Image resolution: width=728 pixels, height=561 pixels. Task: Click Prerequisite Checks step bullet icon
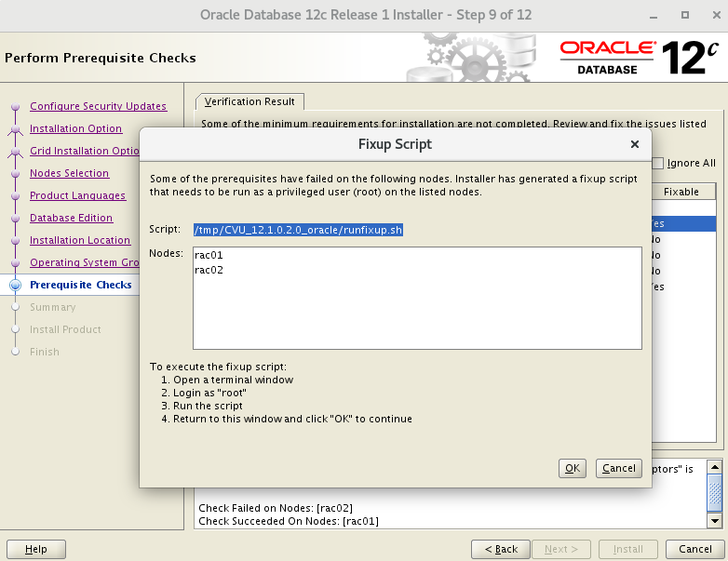pyautogui.click(x=15, y=285)
